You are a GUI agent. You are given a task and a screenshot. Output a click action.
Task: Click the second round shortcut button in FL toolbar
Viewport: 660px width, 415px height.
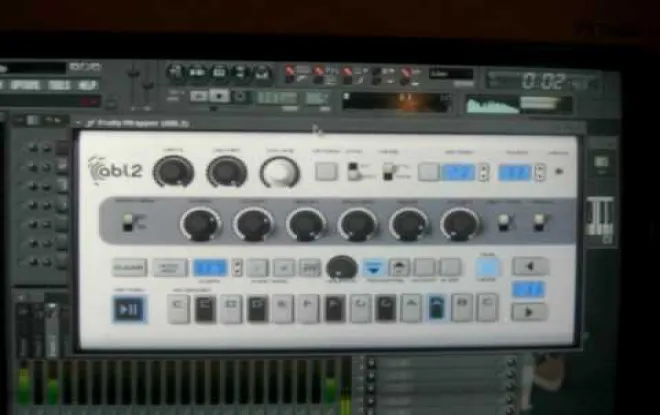pos(197,72)
